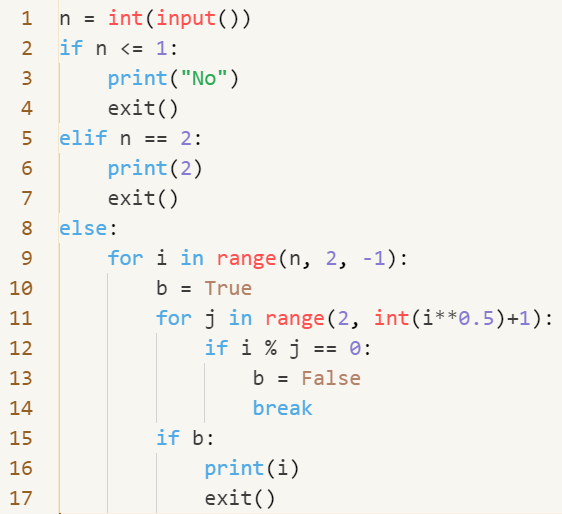The width and height of the screenshot is (562, 514).
Task: Click line number 1 in gutter
Action: pos(27,18)
